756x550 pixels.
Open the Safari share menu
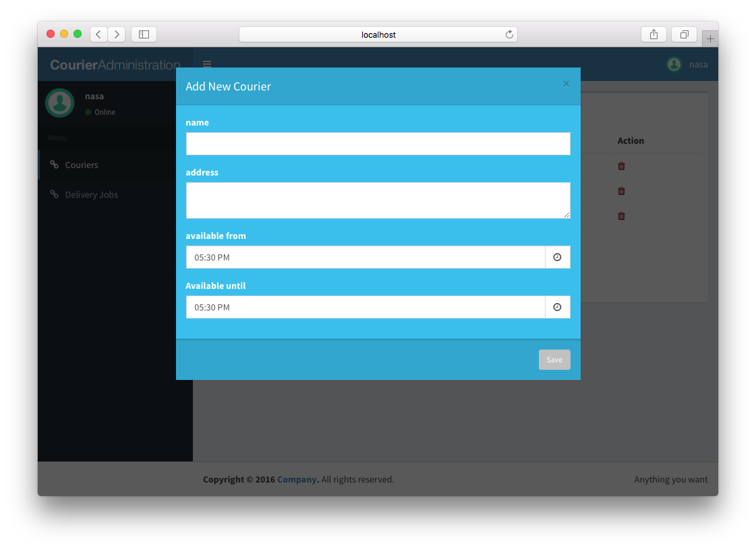[x=653, y=34]
